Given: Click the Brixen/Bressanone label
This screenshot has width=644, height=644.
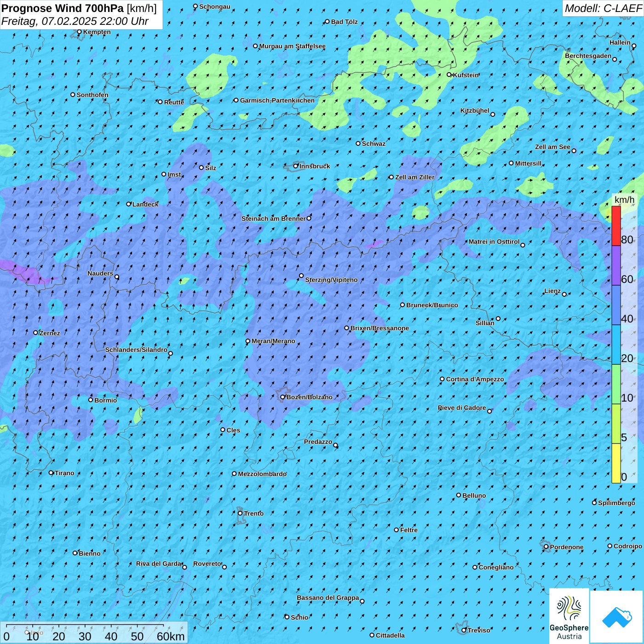Looking at the screenshot, I should point(379,328).
